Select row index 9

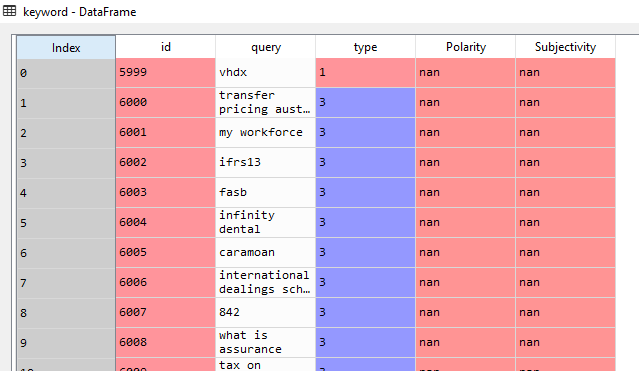66,343
